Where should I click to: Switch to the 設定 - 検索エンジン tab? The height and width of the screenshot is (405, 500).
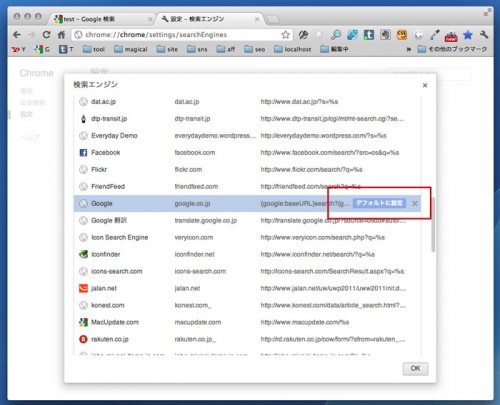coord(210,19)
